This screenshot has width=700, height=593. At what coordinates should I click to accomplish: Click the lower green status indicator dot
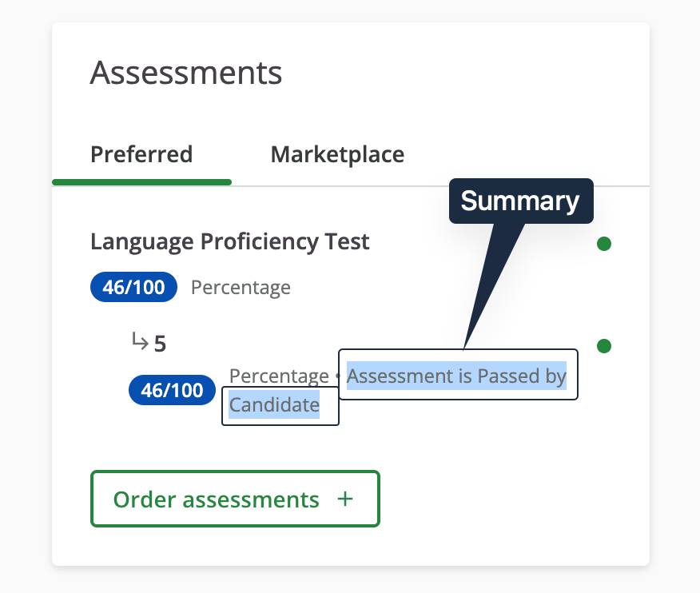[604, 346]
